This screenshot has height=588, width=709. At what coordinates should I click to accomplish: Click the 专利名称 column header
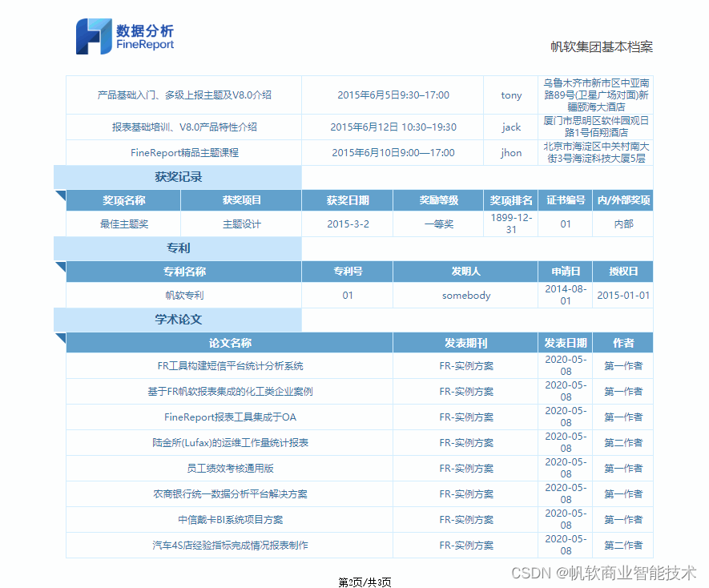click(x=184, y=272)
